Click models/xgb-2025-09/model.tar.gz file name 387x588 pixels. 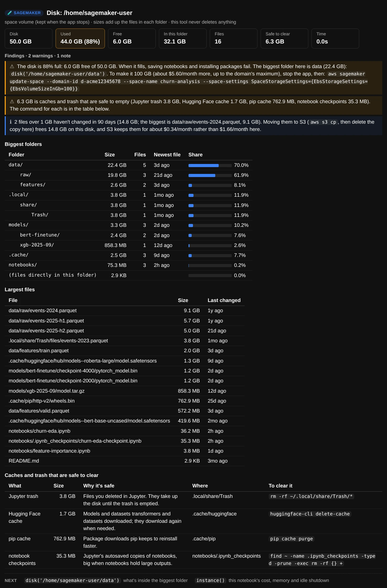click(47, 391)
